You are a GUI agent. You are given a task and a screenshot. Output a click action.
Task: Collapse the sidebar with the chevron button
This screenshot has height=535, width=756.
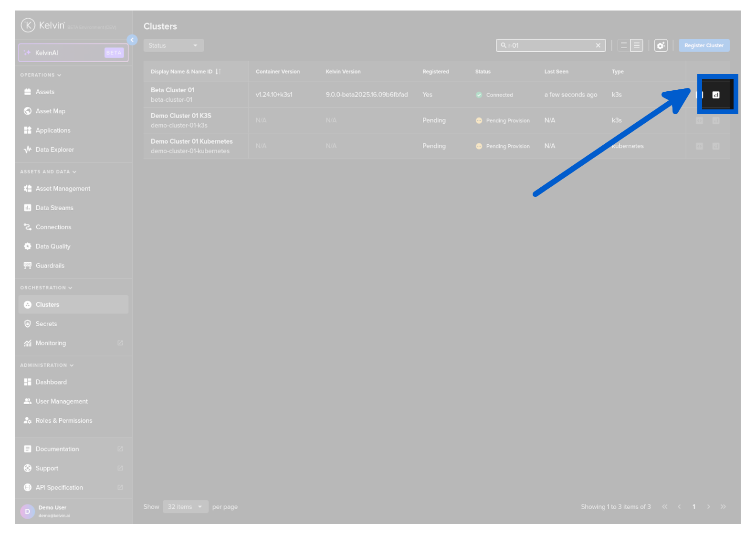click(x=132, y=40)
